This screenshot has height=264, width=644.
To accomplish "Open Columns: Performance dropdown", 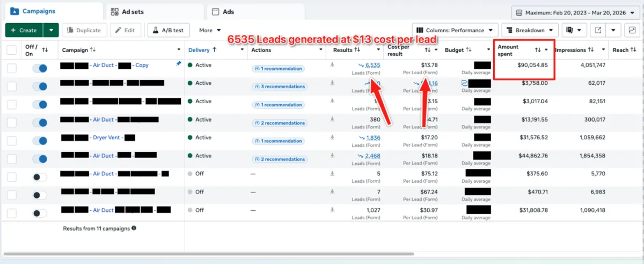I will tap(455, 31).
